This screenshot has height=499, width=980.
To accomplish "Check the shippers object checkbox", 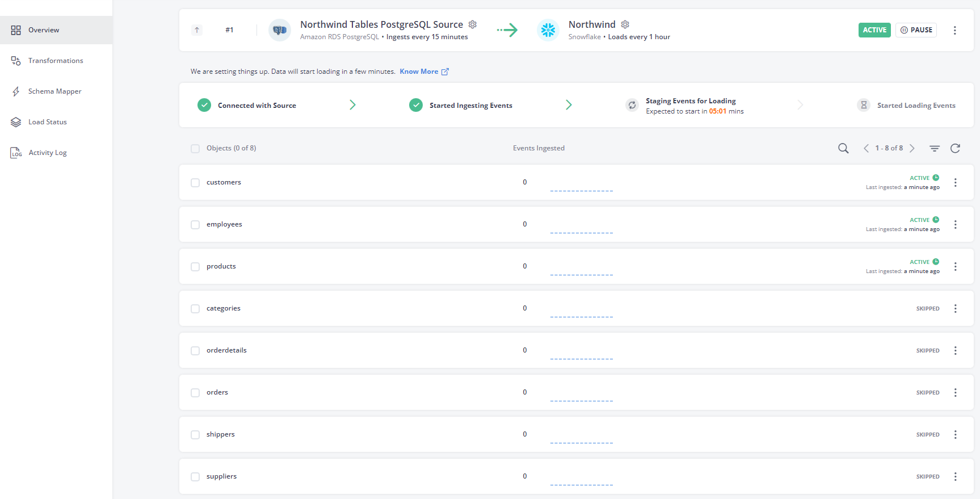I will coord(195,434).
